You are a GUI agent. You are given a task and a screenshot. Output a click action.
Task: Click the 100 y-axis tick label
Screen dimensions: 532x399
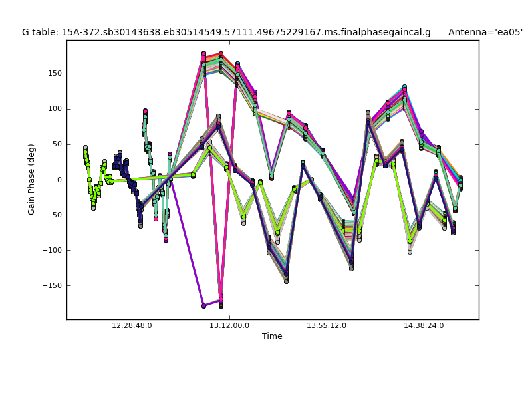click(55, 109)
